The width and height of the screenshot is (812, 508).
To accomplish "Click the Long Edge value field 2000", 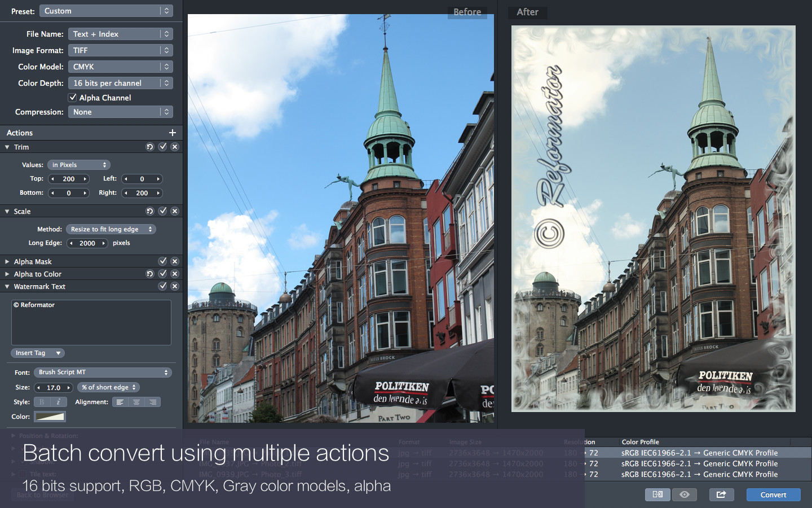I will [x=87, y=243].
